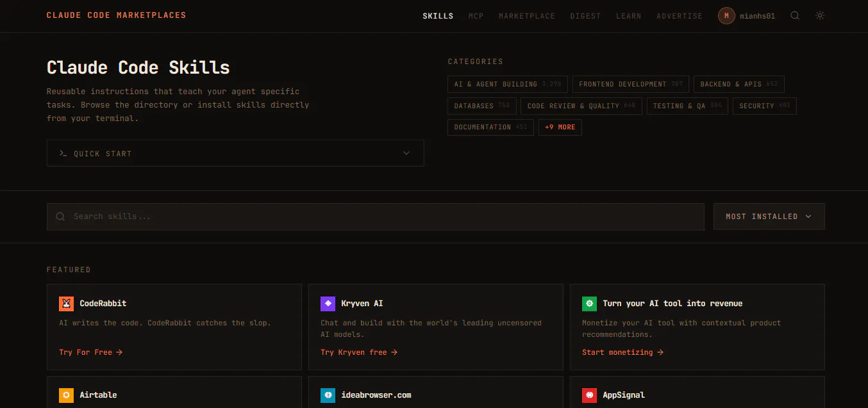Select the Frontend Development category
This screenshot has width=868, height=408.
(631, 84)
